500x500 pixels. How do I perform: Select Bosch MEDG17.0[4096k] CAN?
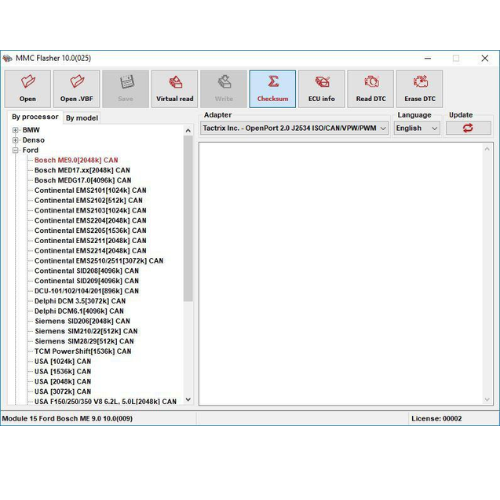83,180
